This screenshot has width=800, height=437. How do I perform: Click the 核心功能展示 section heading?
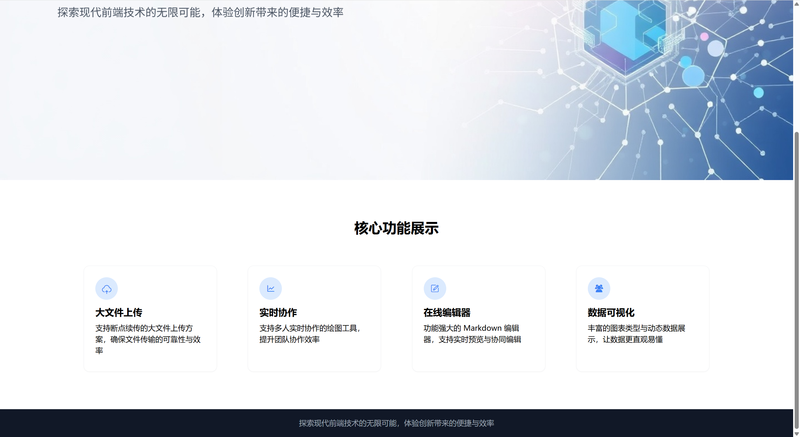click(x=396, y=228)
